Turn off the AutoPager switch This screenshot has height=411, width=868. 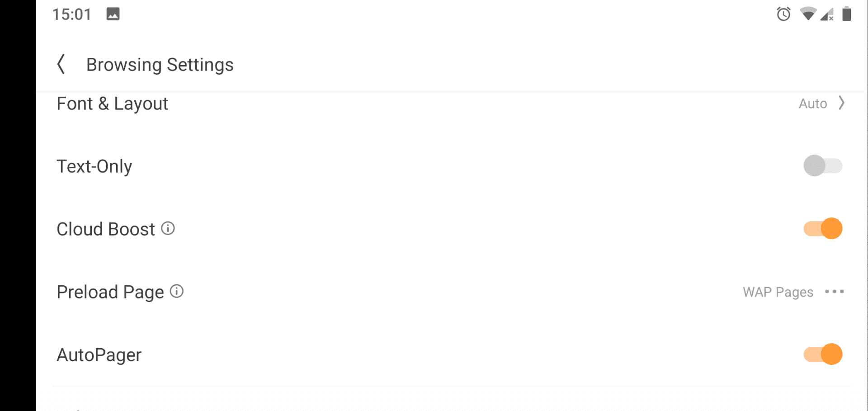(x=822, y=354)
